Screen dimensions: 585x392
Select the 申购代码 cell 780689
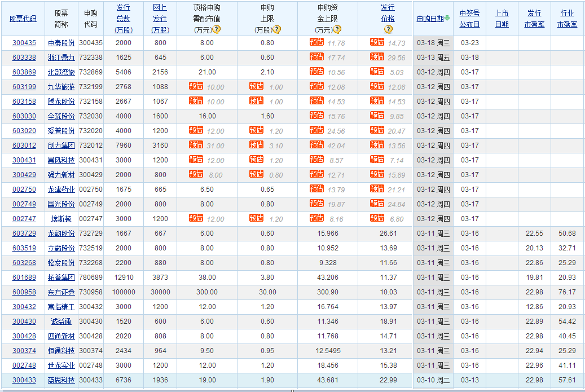(x=91, y=278)
